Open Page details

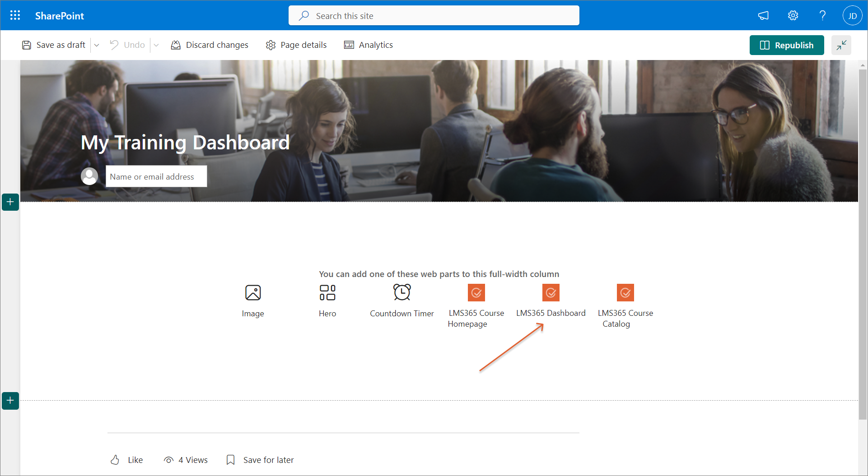296,45
